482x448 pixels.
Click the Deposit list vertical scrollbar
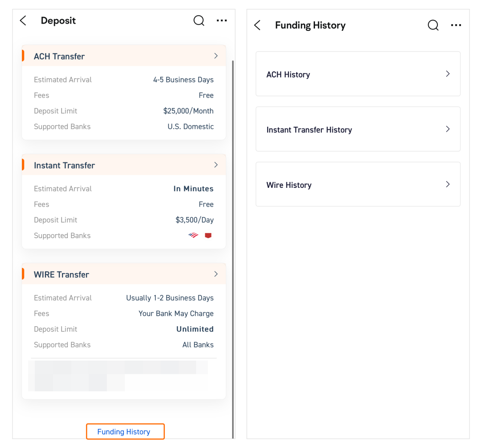[x=233, y=249]
